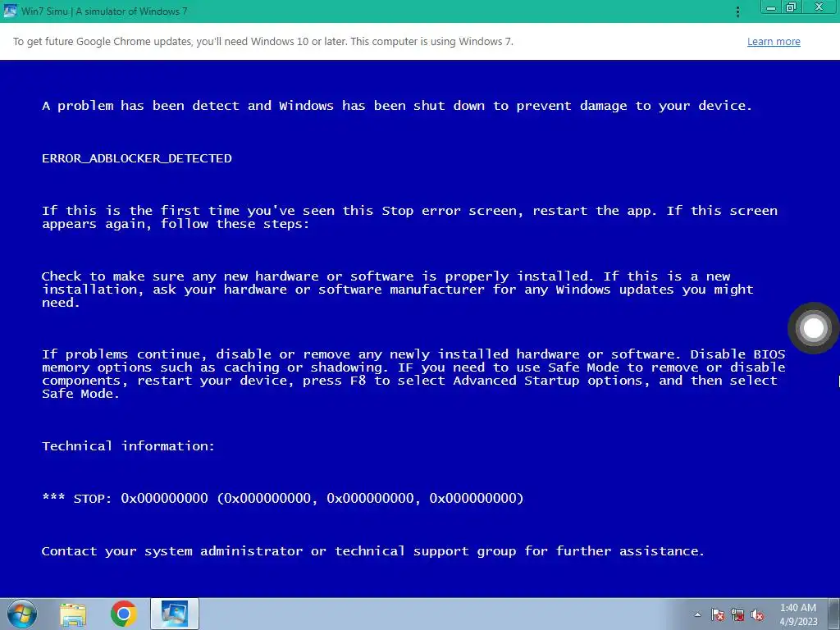Close the Win7 Simu window
The height and width of the screenshot is (630, 840).
coord(819,7)
